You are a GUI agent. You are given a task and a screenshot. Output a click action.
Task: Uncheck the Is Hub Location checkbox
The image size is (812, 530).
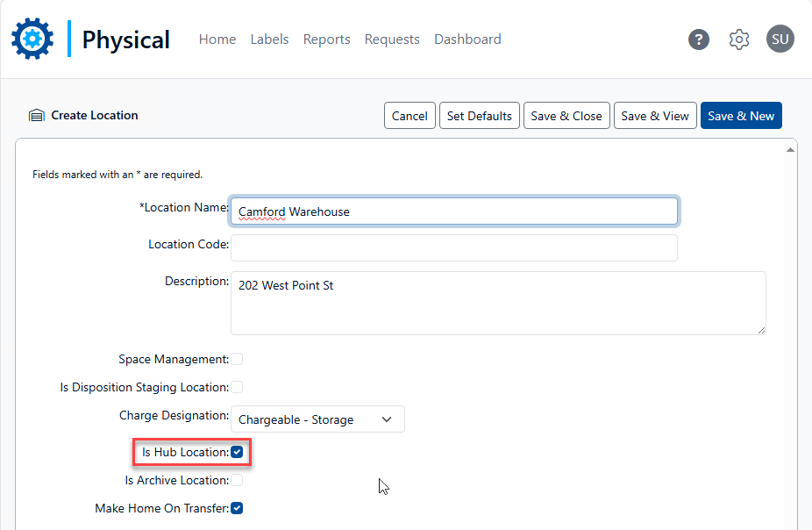tap(237, 452)
